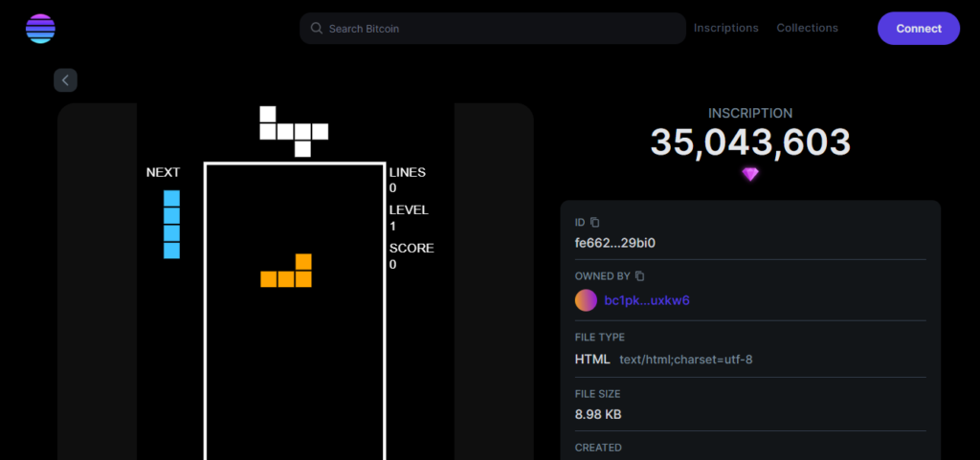Click the inscription number 35,043,603
Image resolution: width=980 pixels, height=460 pixels.
pos(750,142)
